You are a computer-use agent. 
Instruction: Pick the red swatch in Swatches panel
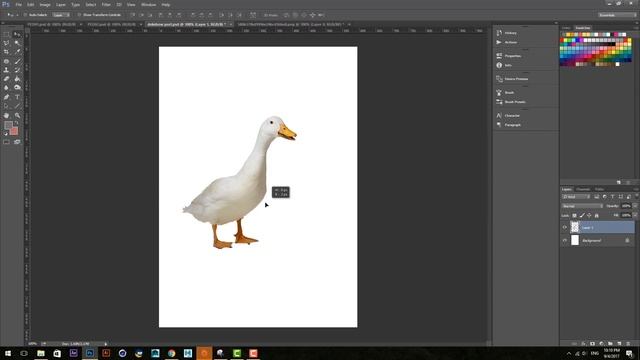pyautogui.click(x=562, y=40)
